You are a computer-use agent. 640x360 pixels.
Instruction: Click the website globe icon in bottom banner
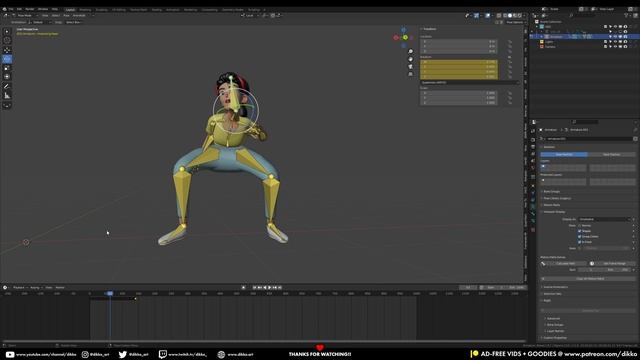click(221, 354)
